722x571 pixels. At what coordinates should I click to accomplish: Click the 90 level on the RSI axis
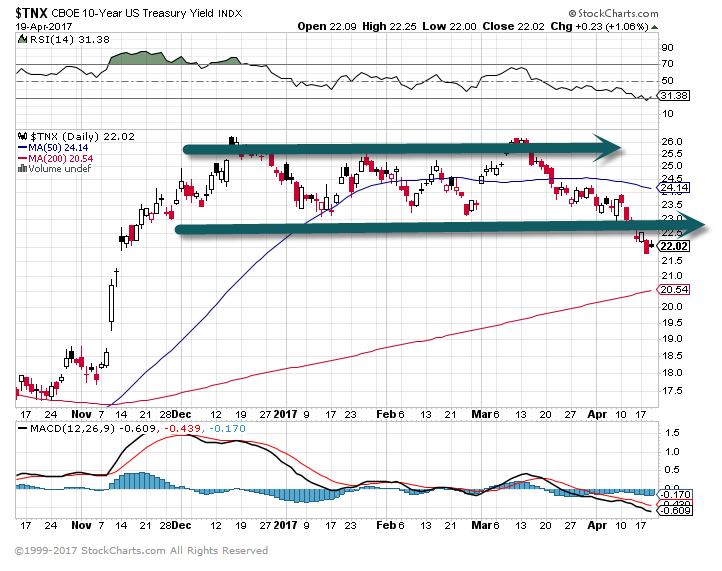point(667,48)
